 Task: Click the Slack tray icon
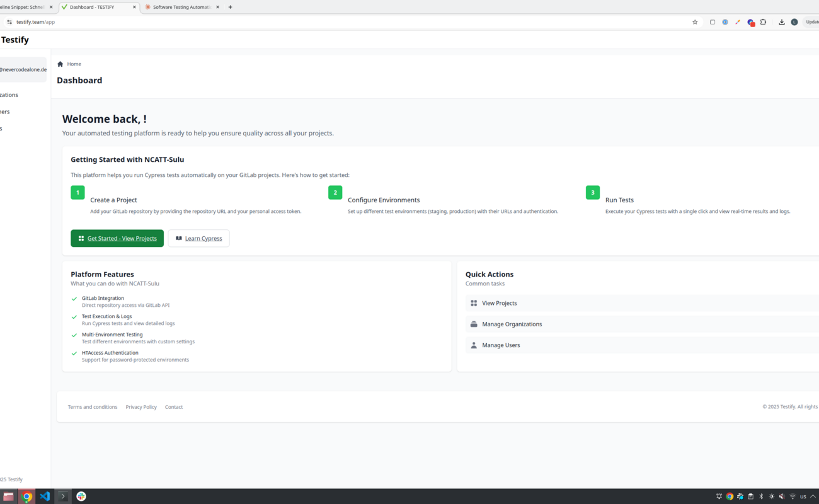[740, 496]
